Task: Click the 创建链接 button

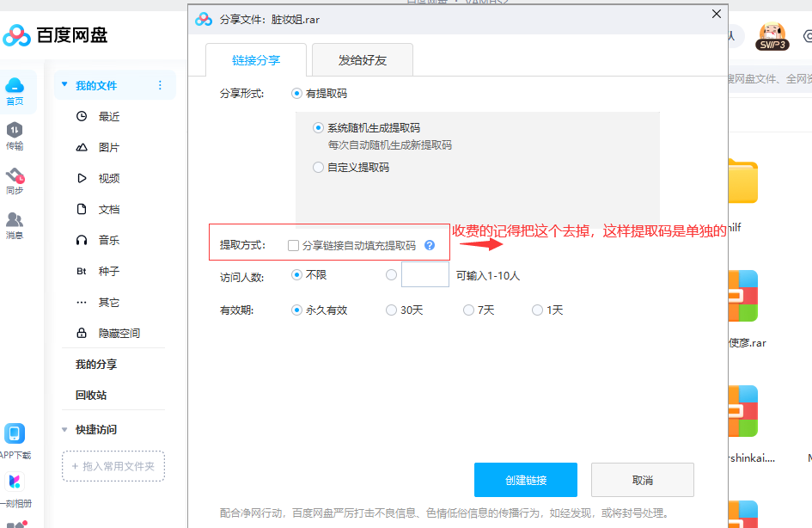Action: 525,480
